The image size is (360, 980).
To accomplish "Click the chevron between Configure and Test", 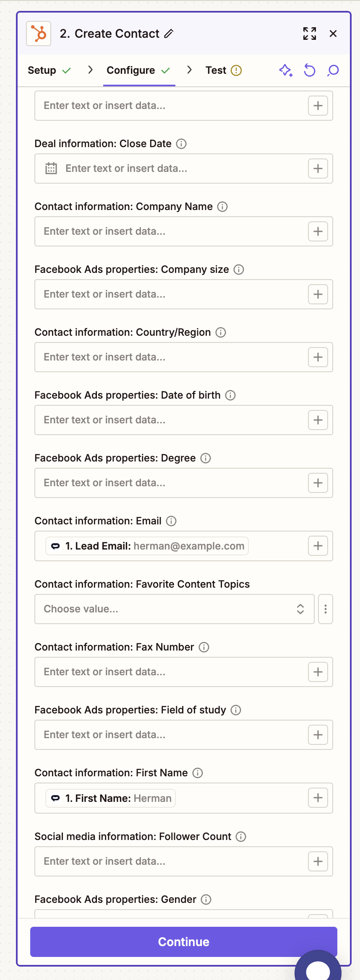I will [190, 70].
